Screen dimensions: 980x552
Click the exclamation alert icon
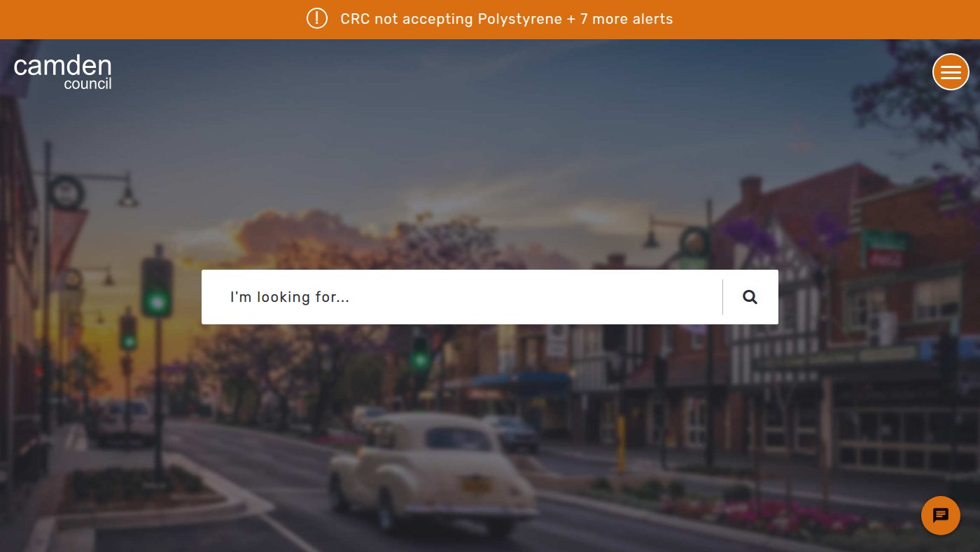pos(317,18)
